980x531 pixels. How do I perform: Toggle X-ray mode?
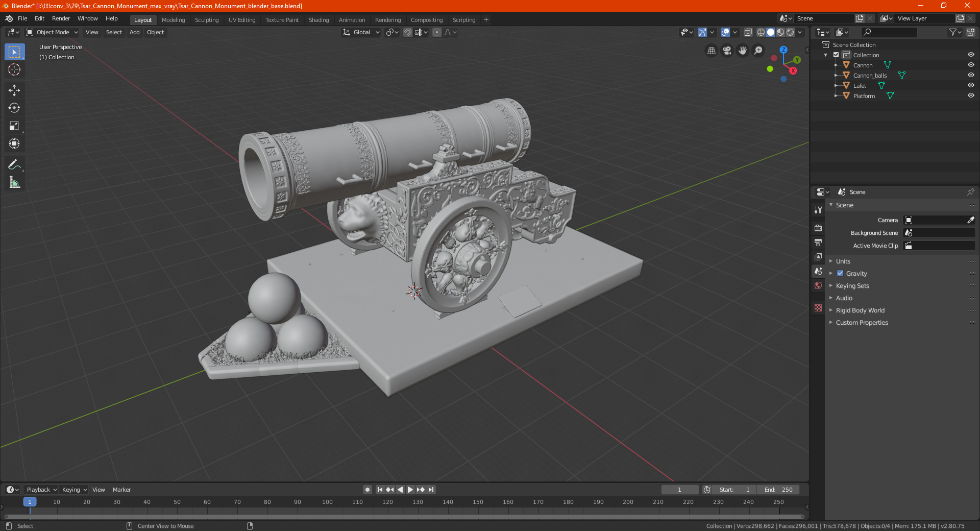(748, 32)
